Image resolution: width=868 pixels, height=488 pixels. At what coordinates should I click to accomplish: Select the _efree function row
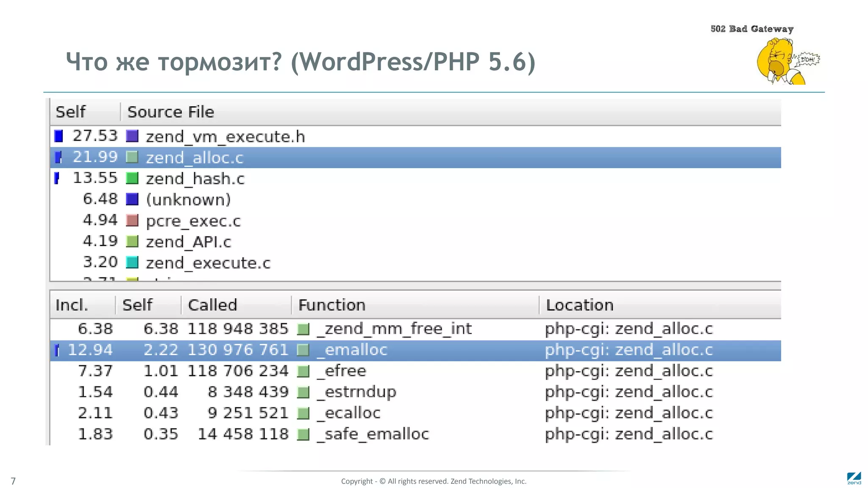coord(415,371)
